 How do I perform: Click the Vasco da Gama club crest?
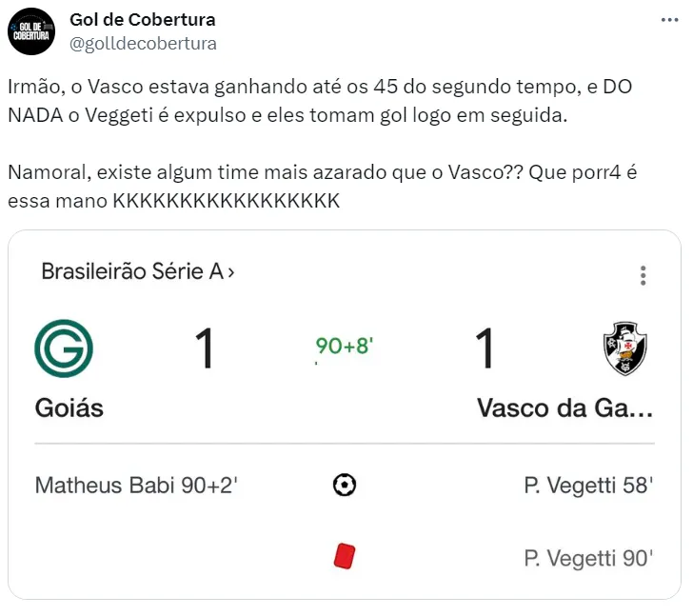click(x=624, y=348)
